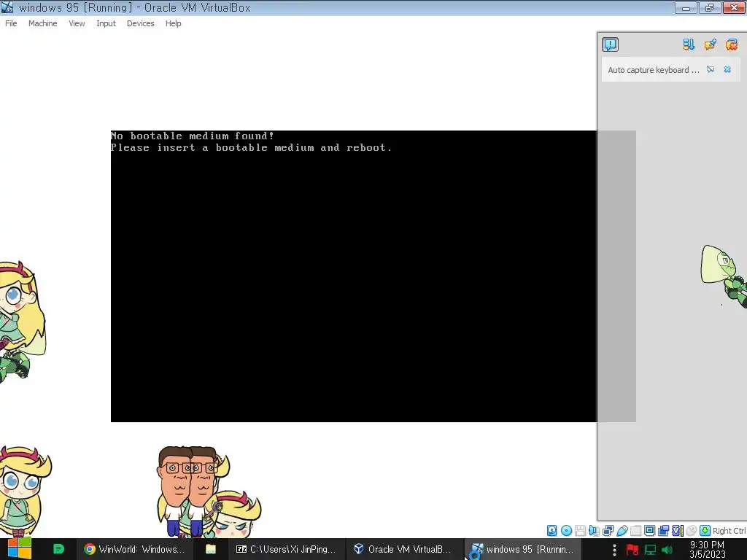Minimize the VirtualBox VM window
This screenshot has height=560, width=747.
coord(686,7)
